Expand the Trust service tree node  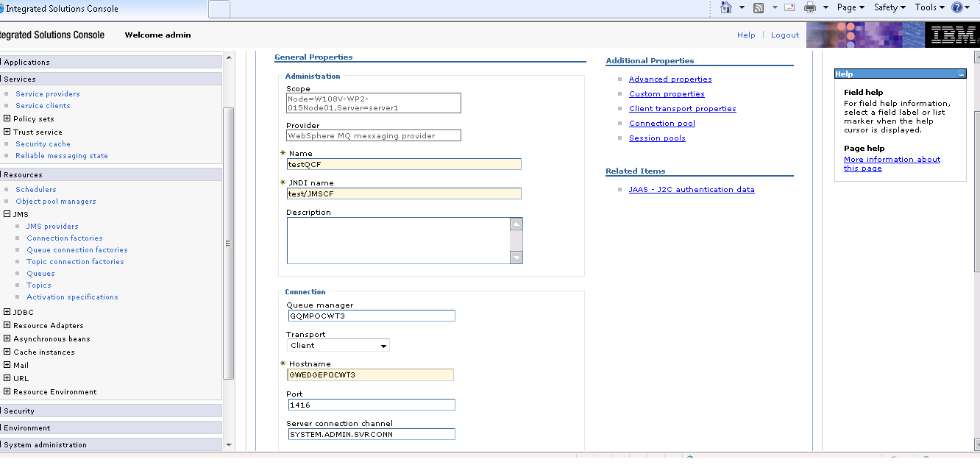(x=7, y=132)
